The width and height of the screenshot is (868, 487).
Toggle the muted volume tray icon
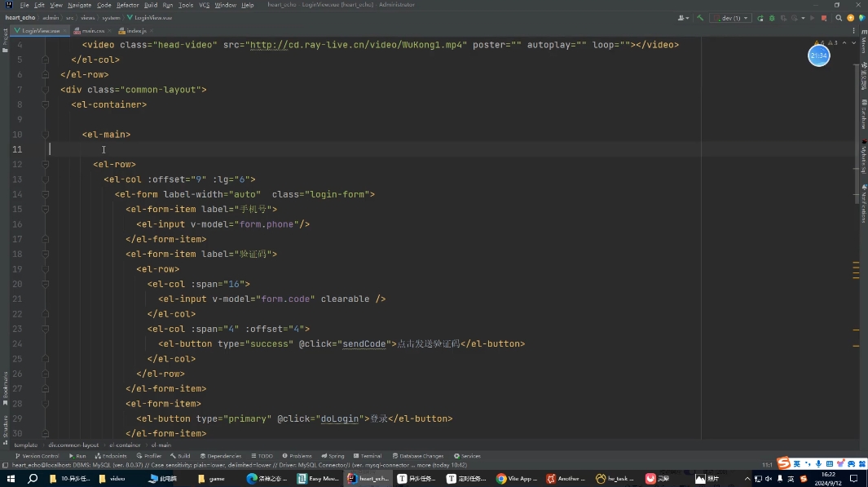click(x=769, y=479)
